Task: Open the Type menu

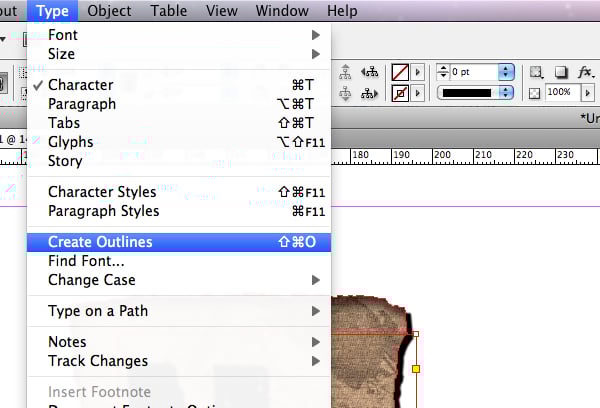Action: (52, 11)
